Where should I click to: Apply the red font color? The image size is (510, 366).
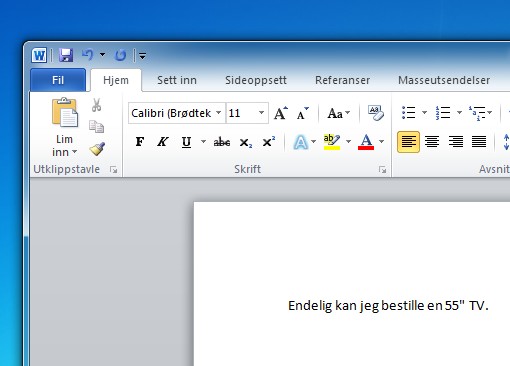(x=366, y=142)
